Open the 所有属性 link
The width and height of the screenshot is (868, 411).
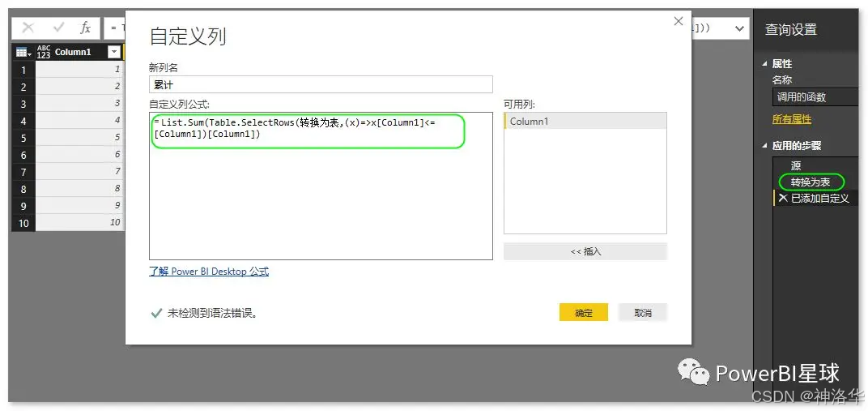[792, 119]
